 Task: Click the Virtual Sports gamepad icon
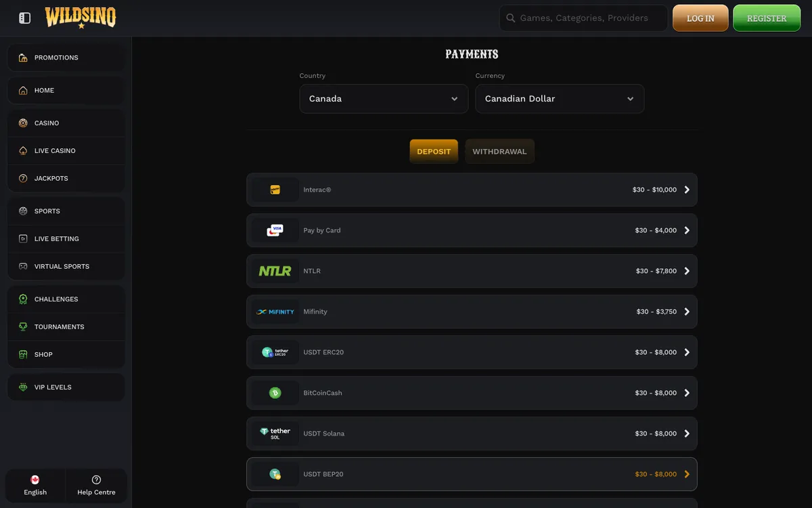(x=23, y=266)
